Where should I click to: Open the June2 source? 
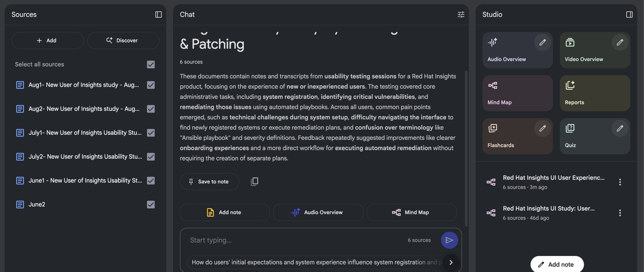37,205
